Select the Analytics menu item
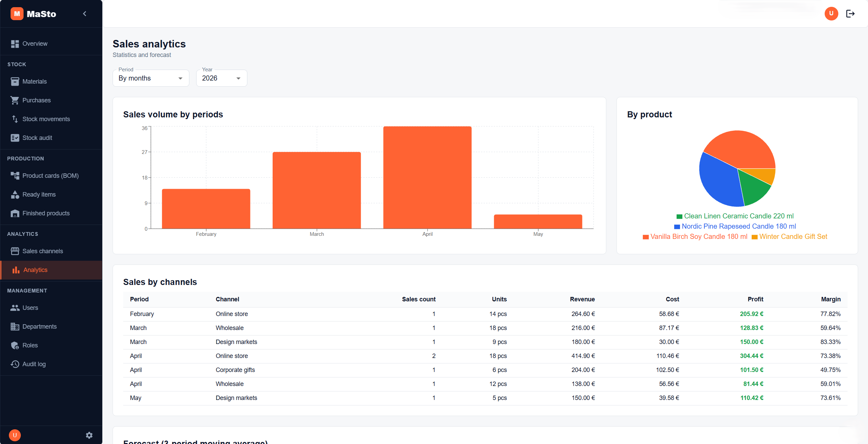868x444 pixels. point(51,270)
